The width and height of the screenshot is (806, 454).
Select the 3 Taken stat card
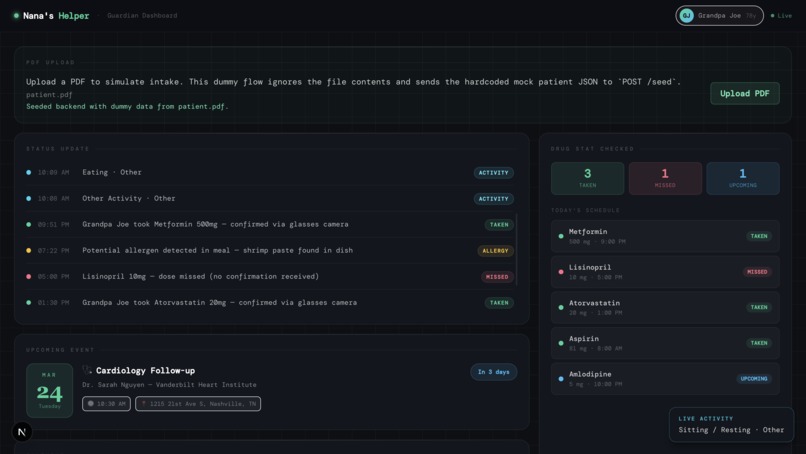(588, 178)
